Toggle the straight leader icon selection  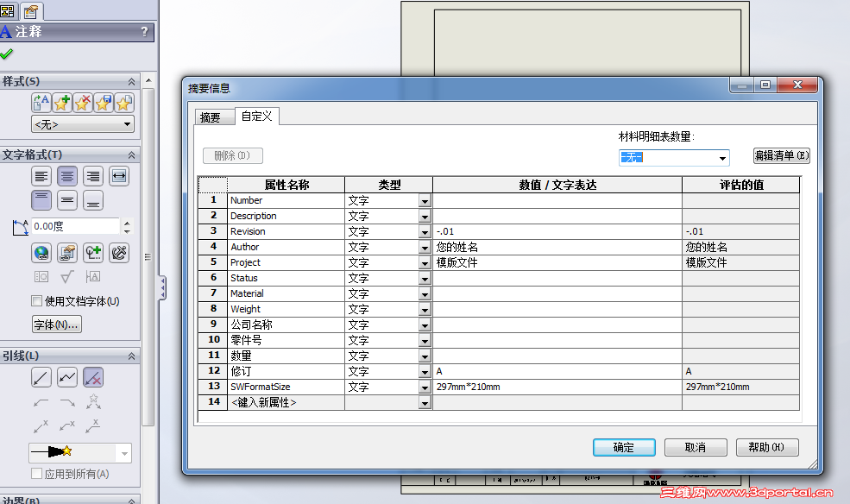point(41,377)
